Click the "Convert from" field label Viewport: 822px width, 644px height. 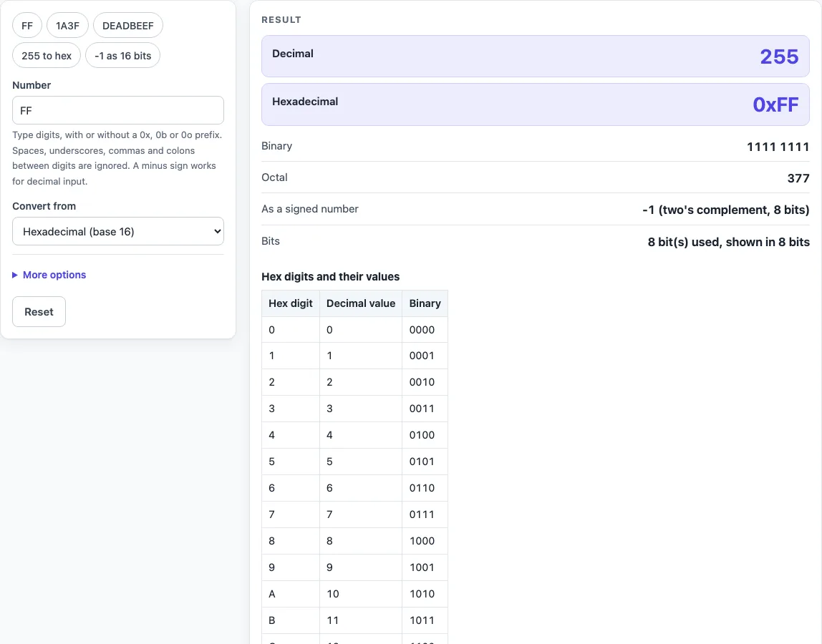44,206
